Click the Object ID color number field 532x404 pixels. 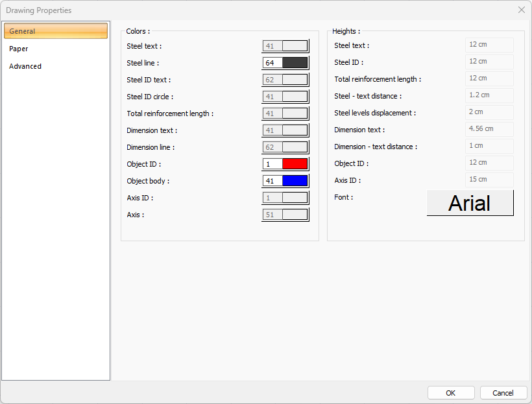point(272,164)
